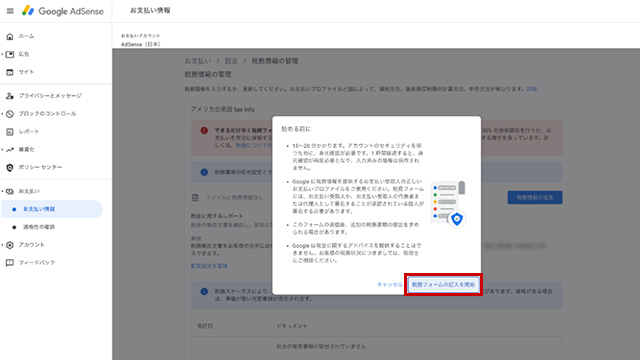Go to ホーム via its house icon
Image resolution: width=640 pixels, height=360 pixels.
(10, 36)
